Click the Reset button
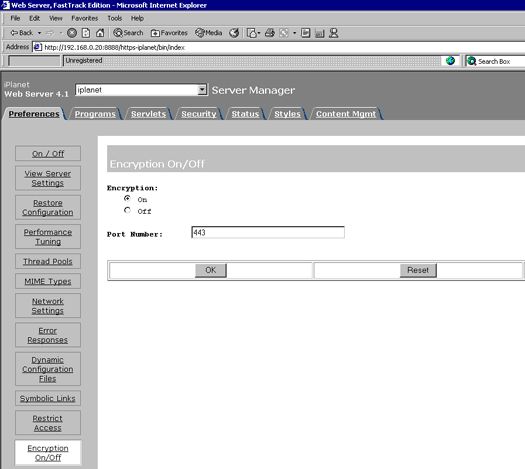Image resolution: width=525 pixels, height=469 pixels. tap(418, 270)
